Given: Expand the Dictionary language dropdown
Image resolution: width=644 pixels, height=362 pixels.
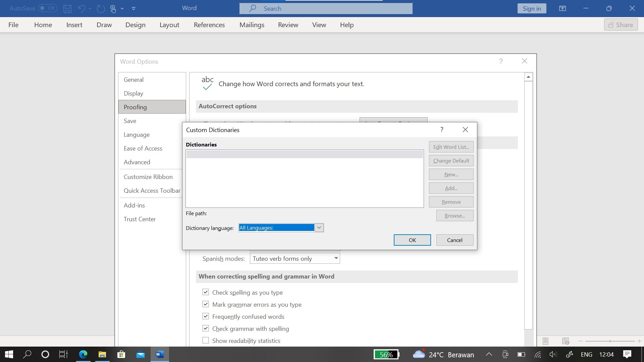Looking at the screenshot, I should point(319,228).
